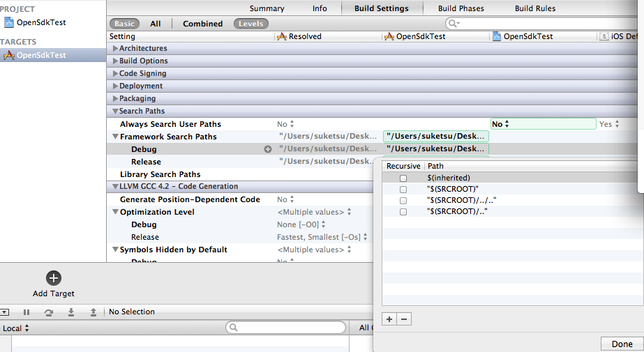Select the OpenSdkTest project icon
The width and height of the screenshot is (644, 352).
8,22
